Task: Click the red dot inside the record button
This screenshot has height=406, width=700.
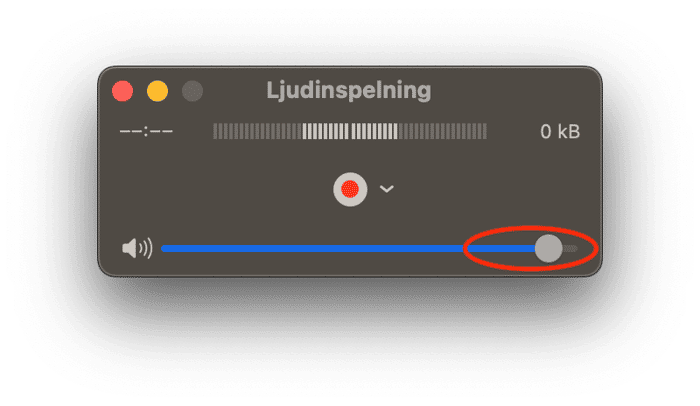Action: 350,189
